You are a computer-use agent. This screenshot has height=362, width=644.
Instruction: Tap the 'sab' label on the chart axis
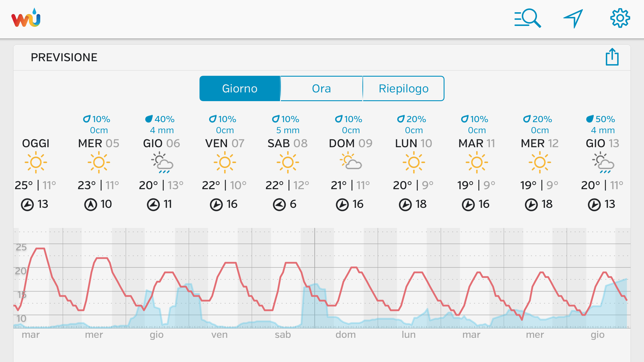283,335
